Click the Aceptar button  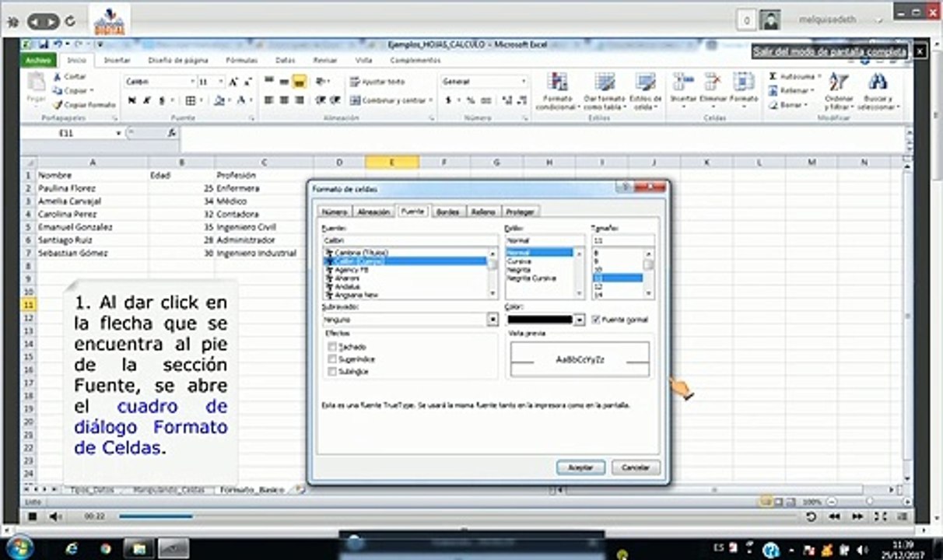tap(581, 467)
